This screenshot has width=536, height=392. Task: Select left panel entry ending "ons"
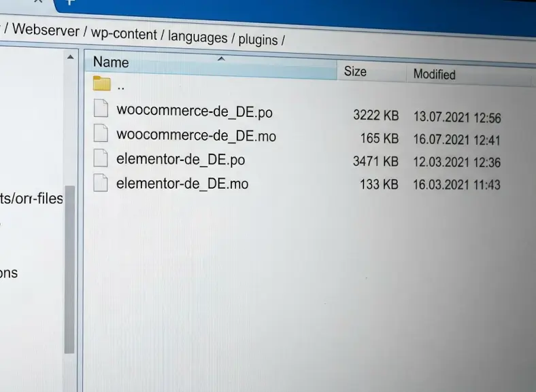coord(9,273)
